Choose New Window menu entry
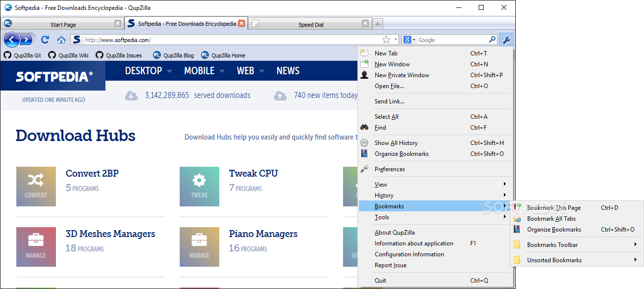 [x=436, y=64]
